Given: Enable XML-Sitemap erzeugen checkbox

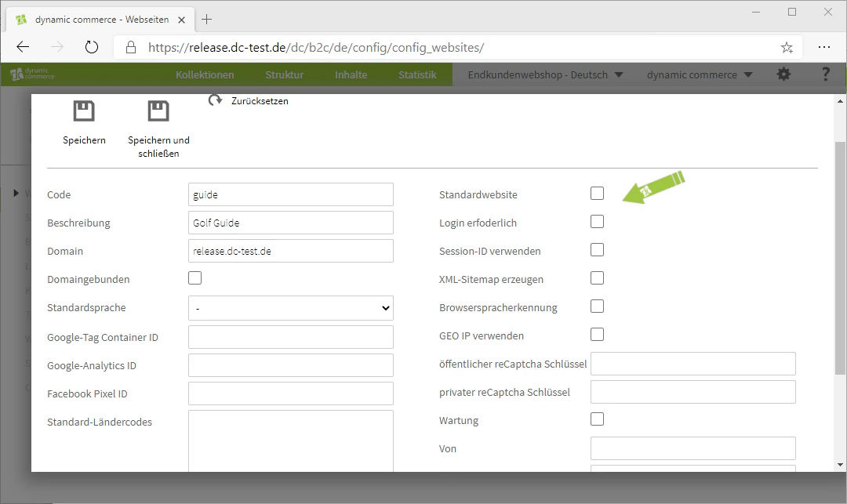Looking at the screenshot, I should click(x=597, y=278).
